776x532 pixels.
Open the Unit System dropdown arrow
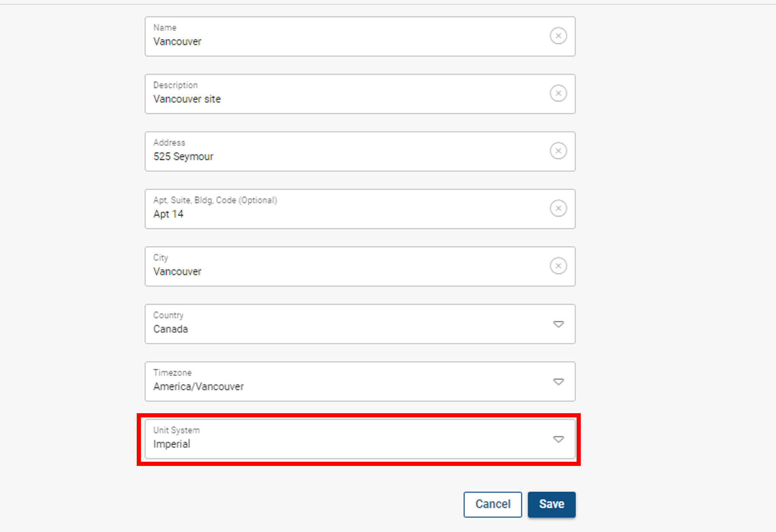tap(559, 439)
